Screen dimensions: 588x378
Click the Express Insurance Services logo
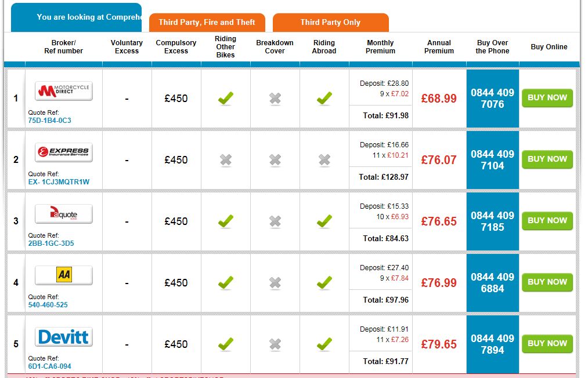click(x=64, y=152)
